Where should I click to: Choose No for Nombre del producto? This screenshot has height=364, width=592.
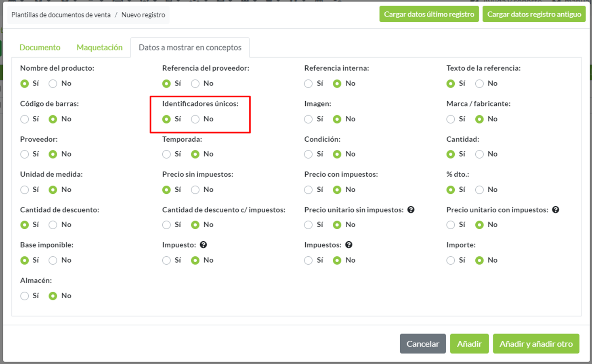click(53, 84)
